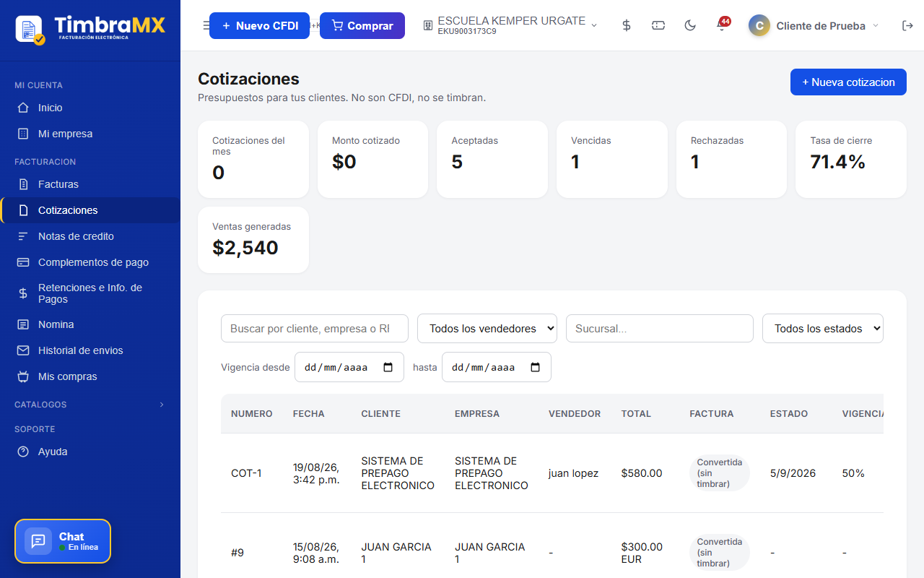Expand ESCUELA KEMPER URGATE company selector
The height and width of the screenshot is (578, 924).
pyautogui.click(x=510, y=25)
